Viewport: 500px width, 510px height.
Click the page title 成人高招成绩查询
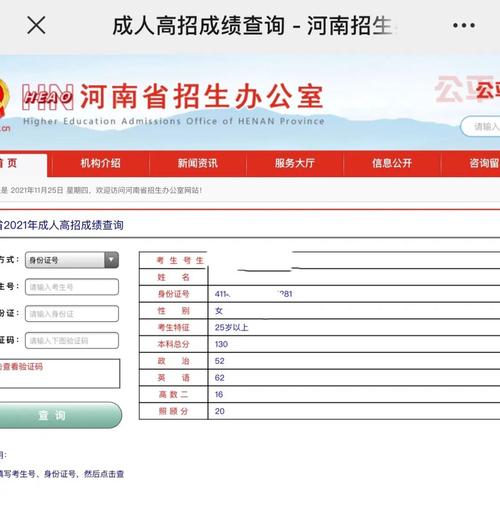coord(198,26)
